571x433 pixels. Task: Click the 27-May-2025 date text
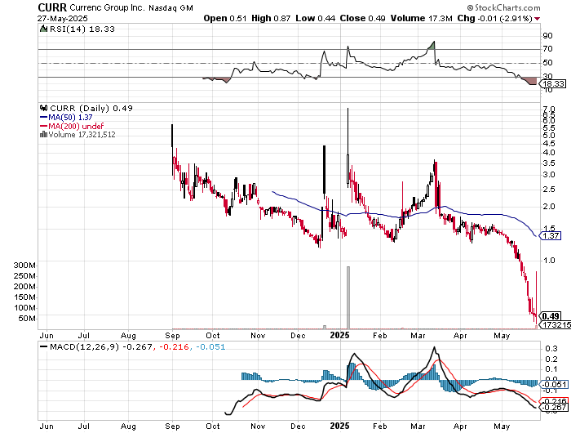63,19
